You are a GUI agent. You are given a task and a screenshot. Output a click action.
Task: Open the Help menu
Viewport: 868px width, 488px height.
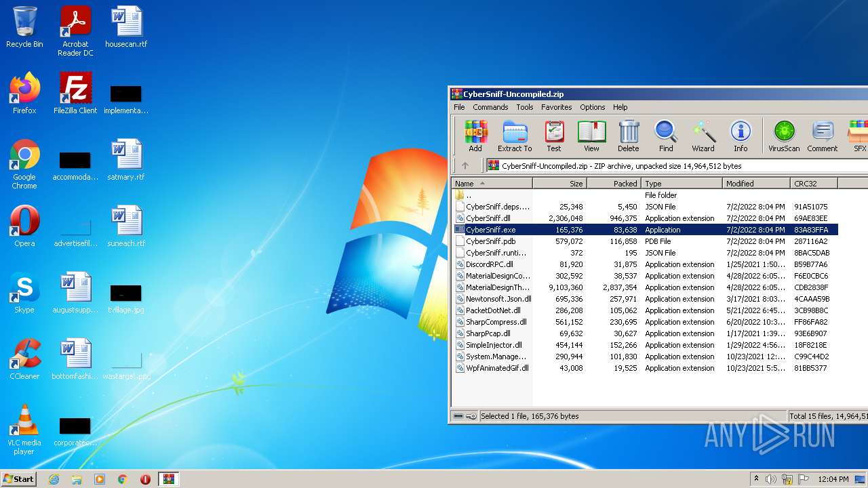(x=620, y=107)
